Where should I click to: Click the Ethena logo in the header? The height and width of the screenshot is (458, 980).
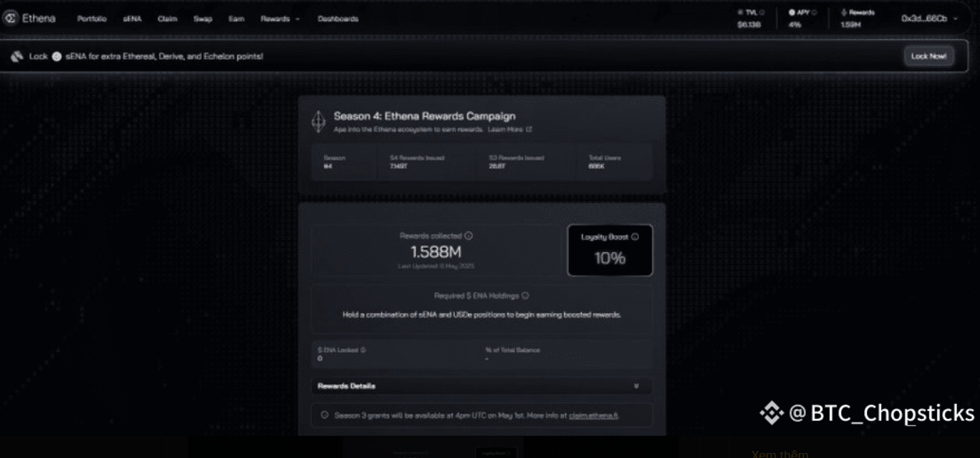(x=30, y=18)
